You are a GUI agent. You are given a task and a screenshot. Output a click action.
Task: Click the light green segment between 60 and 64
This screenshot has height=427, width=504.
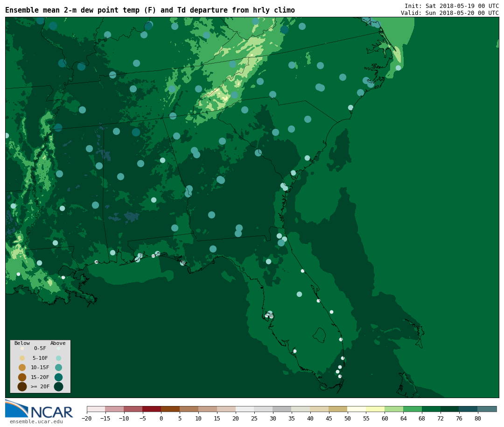(394, 409)
